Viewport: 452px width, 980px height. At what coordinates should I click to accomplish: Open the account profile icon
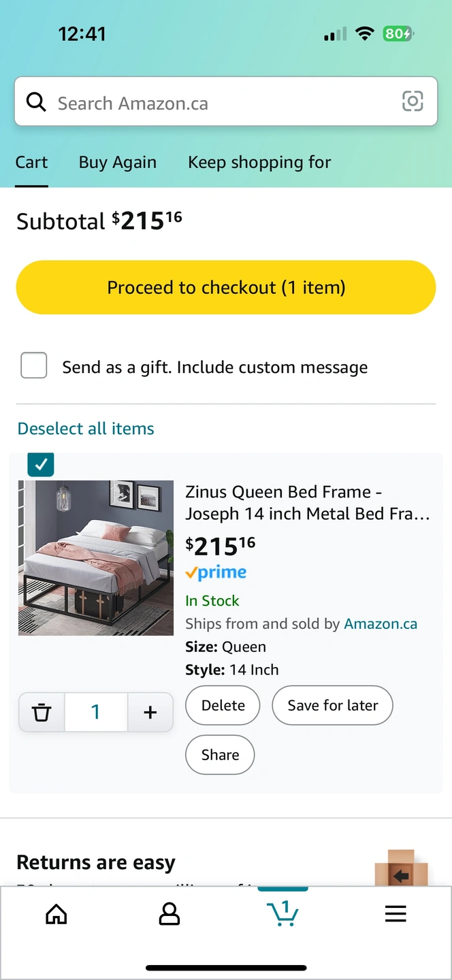[169, 914]
